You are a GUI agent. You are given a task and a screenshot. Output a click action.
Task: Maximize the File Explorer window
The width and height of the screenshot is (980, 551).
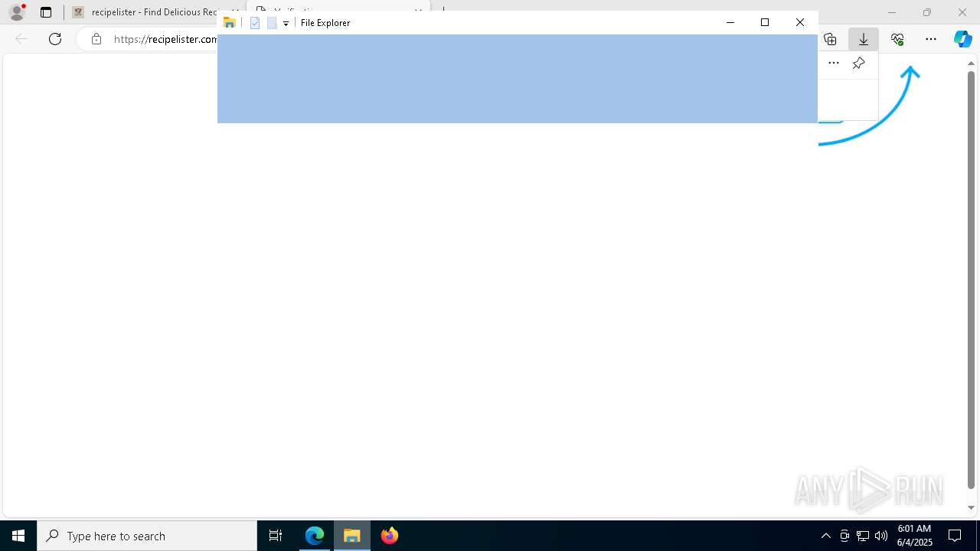pos(765,23)
